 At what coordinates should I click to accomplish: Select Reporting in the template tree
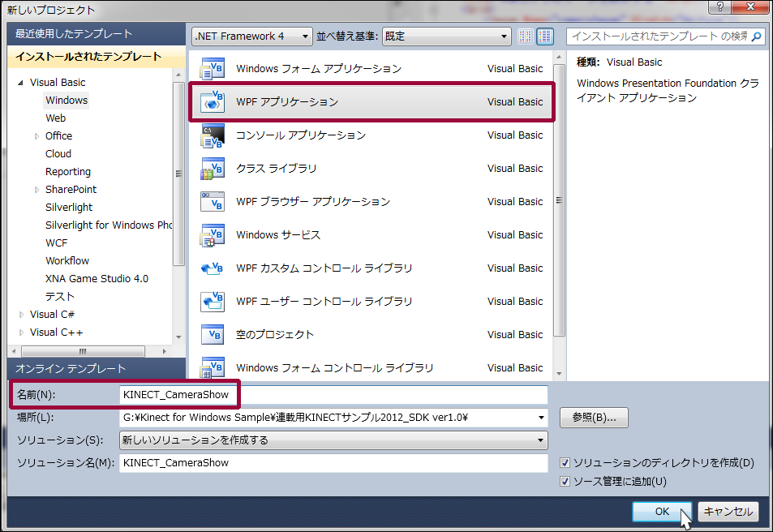68,172
